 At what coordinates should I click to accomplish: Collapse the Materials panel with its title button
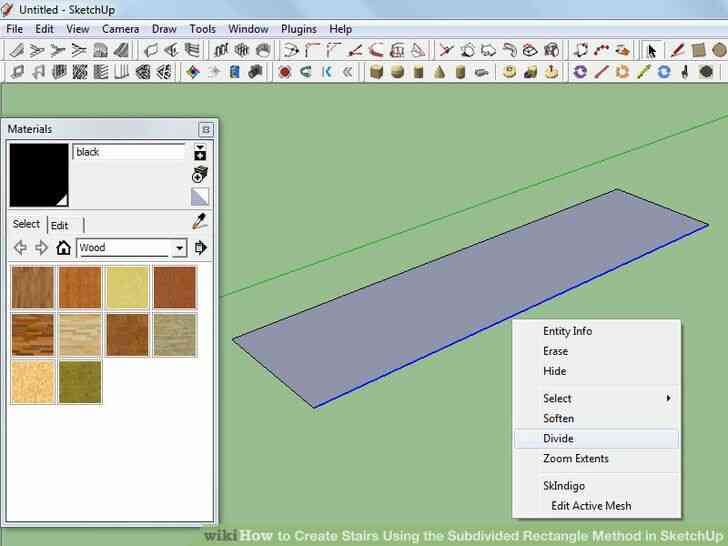(x=206, y=130)
